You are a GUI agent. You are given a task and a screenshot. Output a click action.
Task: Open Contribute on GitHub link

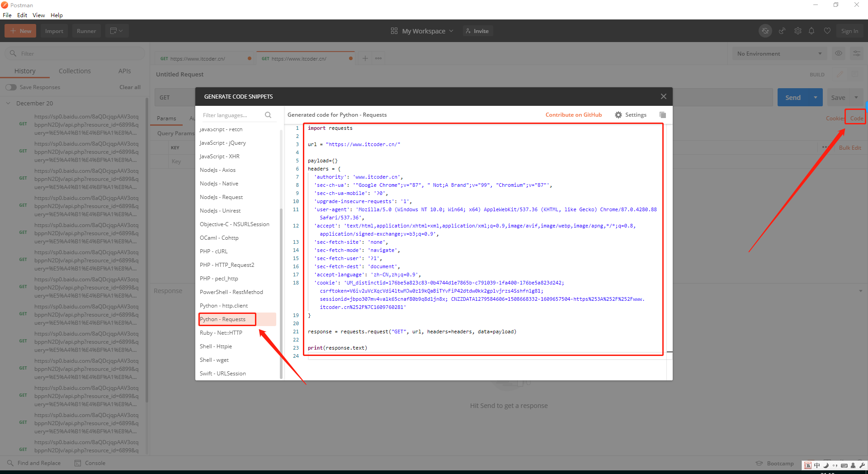click(x=573, y=115)
